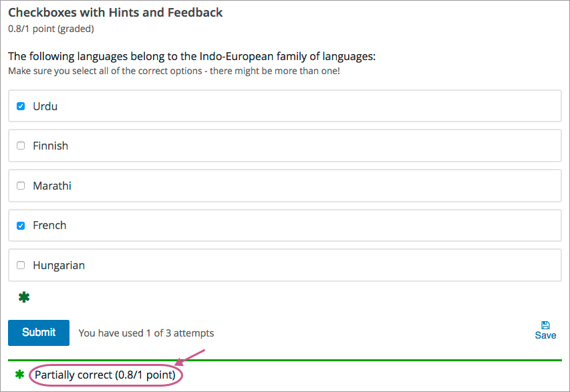The height and width of the screenshot is (392, 570).
Task: Click the Urdu option label text
Action: tap(45, 106)
